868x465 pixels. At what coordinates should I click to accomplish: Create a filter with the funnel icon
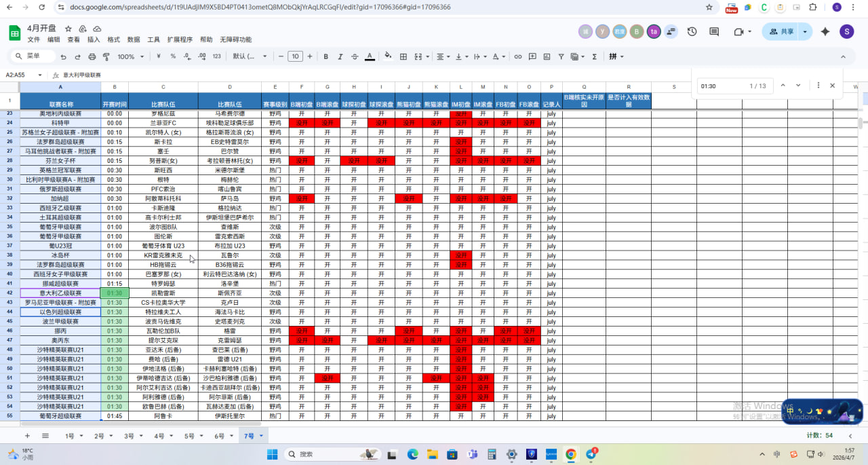pos(563,56)
